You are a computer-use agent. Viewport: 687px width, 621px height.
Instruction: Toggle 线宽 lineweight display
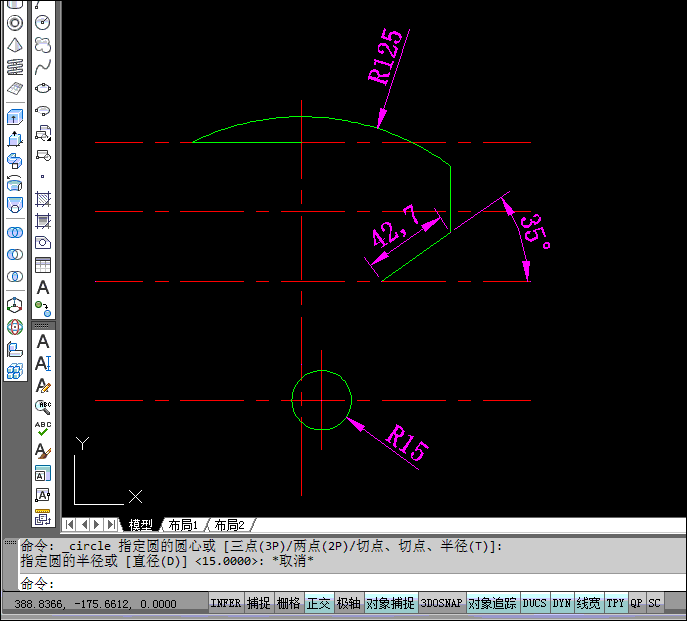click(x=588, y=603)
